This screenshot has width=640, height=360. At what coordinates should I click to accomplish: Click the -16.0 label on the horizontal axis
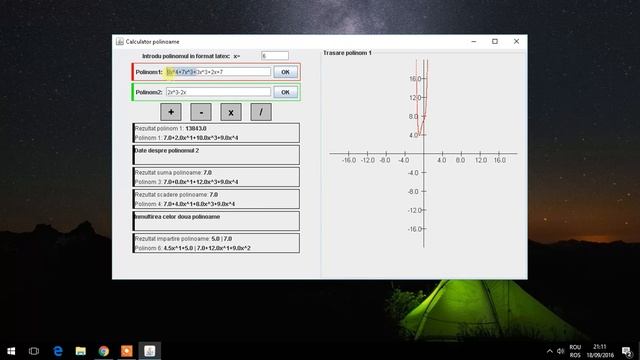(349, 160)
